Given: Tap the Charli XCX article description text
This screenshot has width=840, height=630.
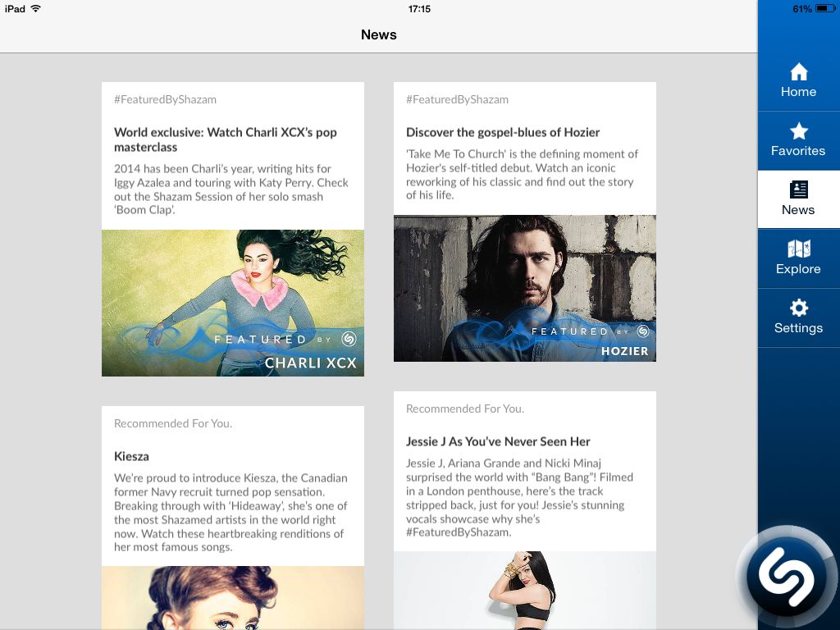Looking at the screenshot, I should 231,189.
